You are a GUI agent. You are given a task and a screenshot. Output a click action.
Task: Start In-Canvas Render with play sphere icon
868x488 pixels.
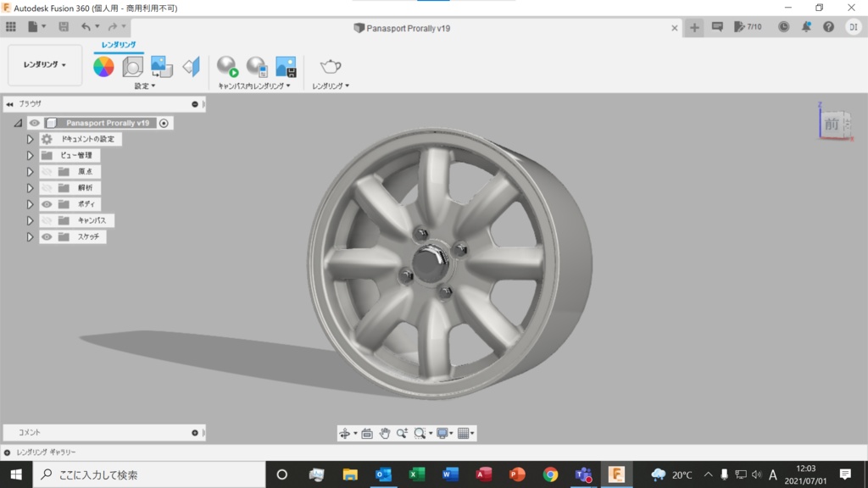coord(227,67)
